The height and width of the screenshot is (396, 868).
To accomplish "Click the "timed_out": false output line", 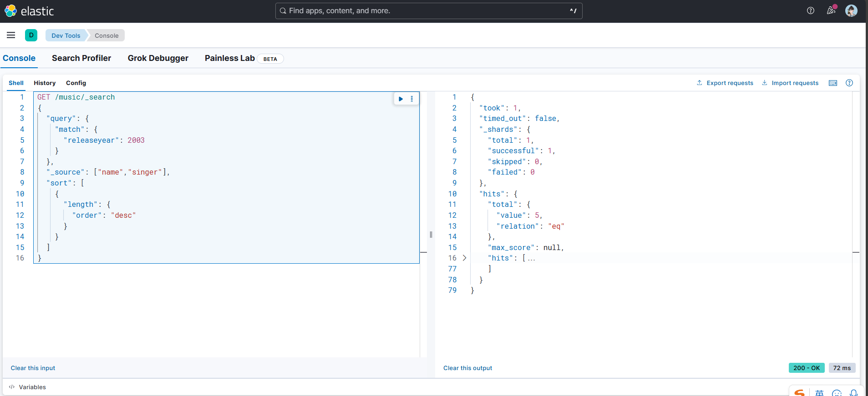I will [519, 119].
